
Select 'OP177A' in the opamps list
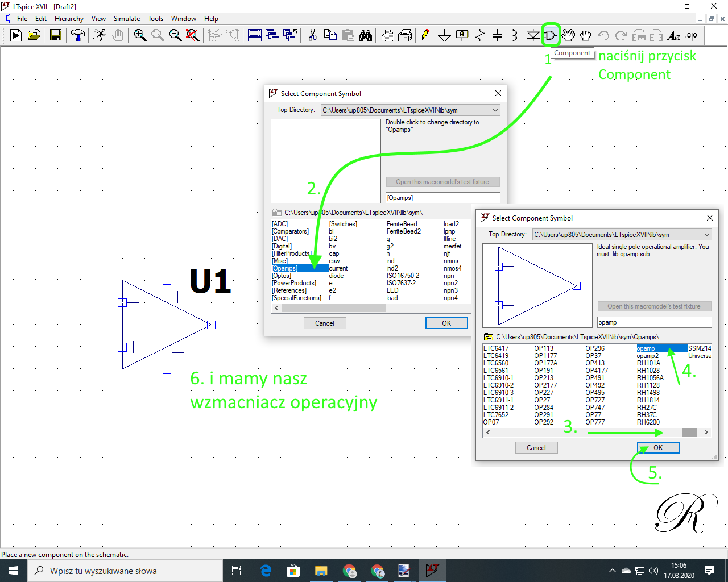pyautogui.click(x=546, y=363)
